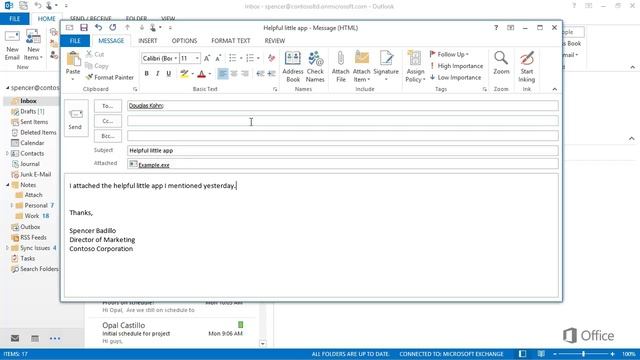
Task: Save message via quick access toolbar
Action: point(84,28)
